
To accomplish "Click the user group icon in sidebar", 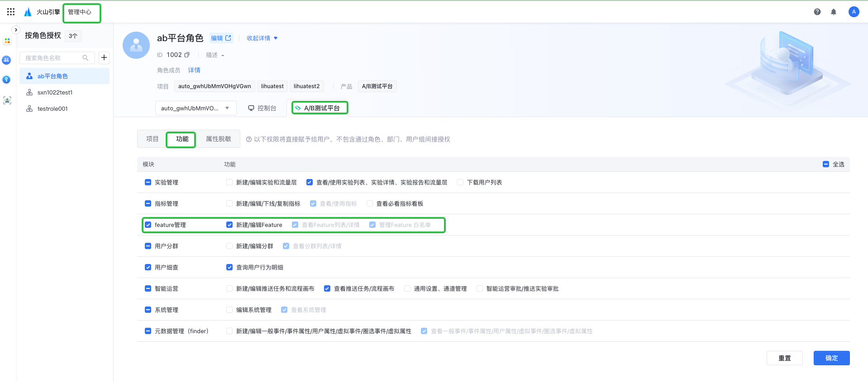I will tap(7, 60).
